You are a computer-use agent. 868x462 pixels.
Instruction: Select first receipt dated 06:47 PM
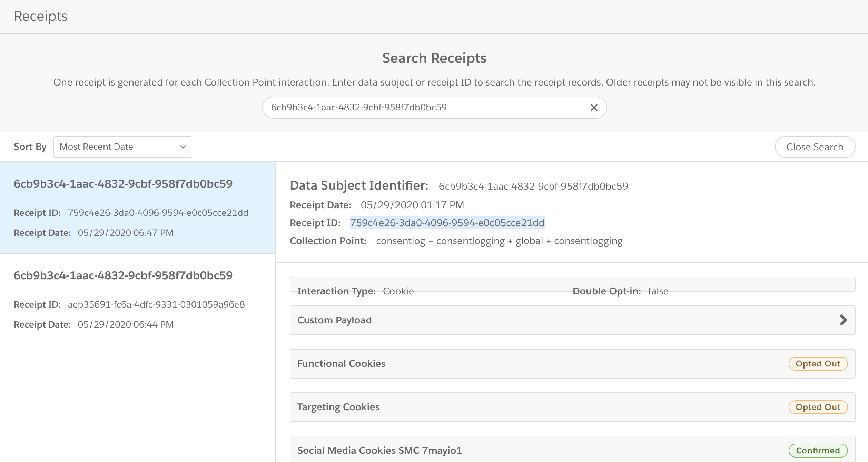coord(137,208)
